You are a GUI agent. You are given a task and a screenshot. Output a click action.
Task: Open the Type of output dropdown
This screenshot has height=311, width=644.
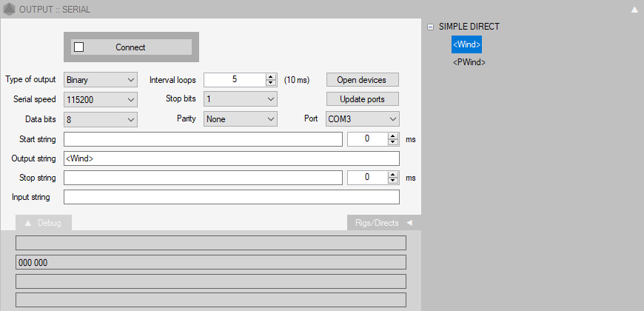pos(101,79)
